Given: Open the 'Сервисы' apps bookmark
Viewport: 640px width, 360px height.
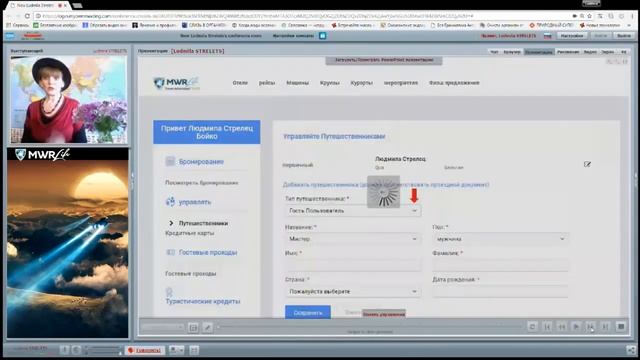Looking at the screenshot, I should pos(18,25).
